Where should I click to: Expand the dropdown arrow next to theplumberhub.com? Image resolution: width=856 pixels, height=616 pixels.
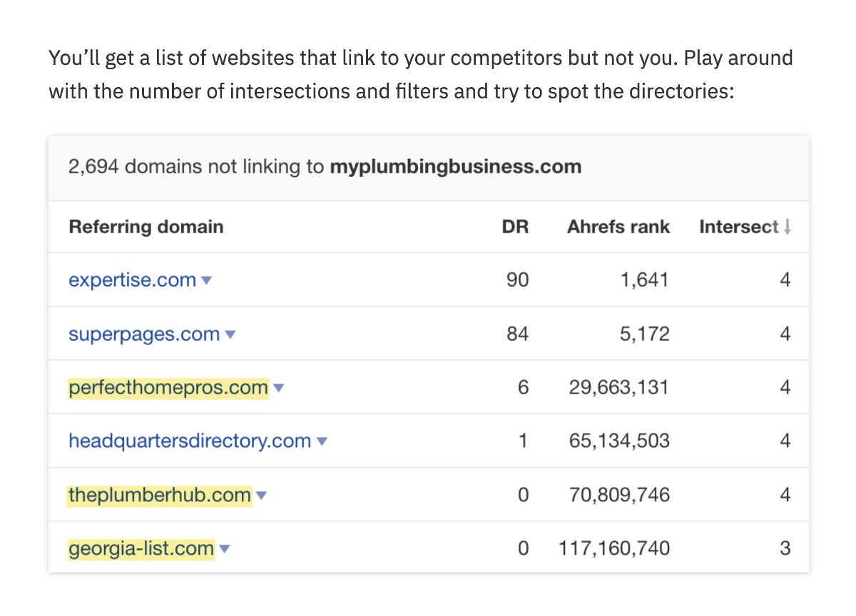(x=261, y=496)
